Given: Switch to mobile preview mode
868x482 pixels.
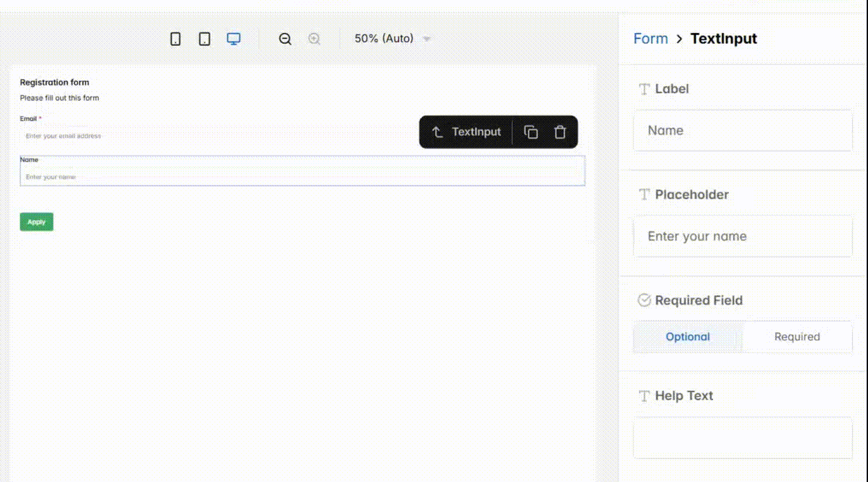Looking at the screenshot, I should (175, 38).
